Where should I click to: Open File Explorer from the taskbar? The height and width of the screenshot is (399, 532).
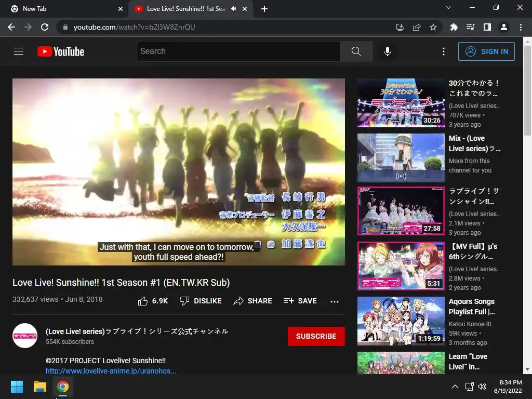(x=39, y=387)
